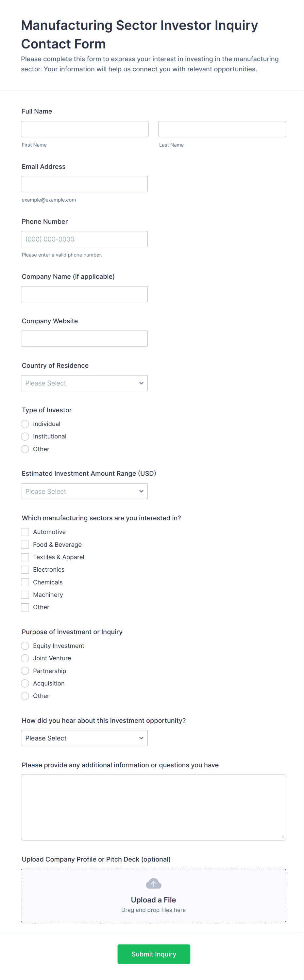Focus the First Name field

point(85,129)
